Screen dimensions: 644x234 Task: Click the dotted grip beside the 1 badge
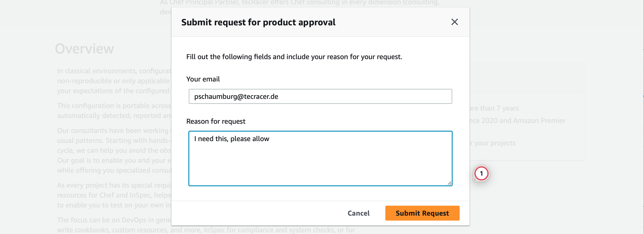click(475, 180)
